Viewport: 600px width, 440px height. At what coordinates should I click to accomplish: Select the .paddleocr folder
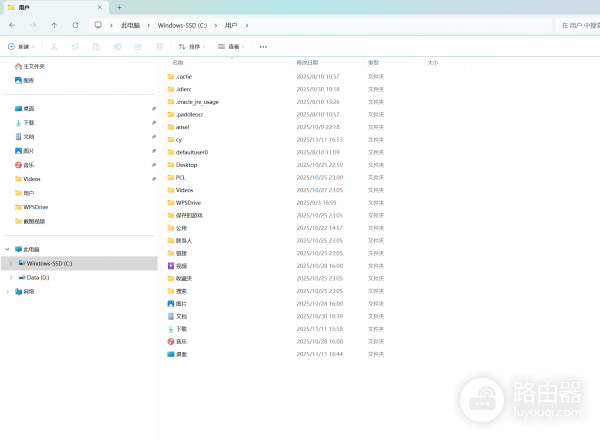(x=185, y=114)
